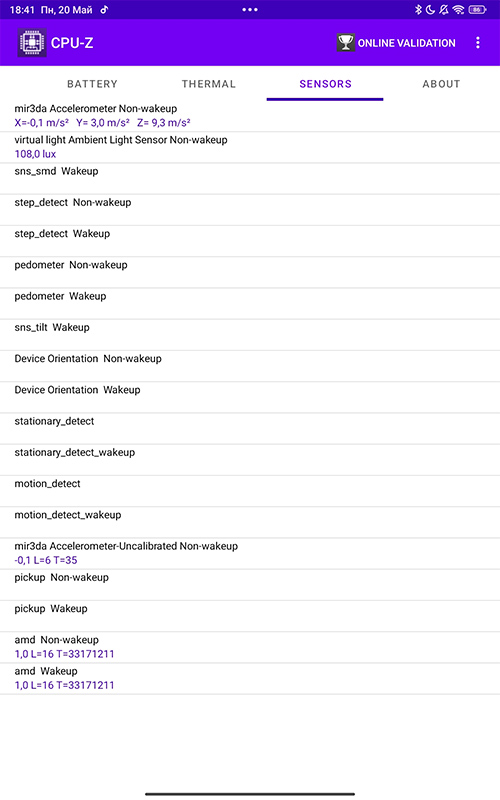
Task: Tap the battery indicator in status bar
Action: pyautogui.click(x=477, y=10)
